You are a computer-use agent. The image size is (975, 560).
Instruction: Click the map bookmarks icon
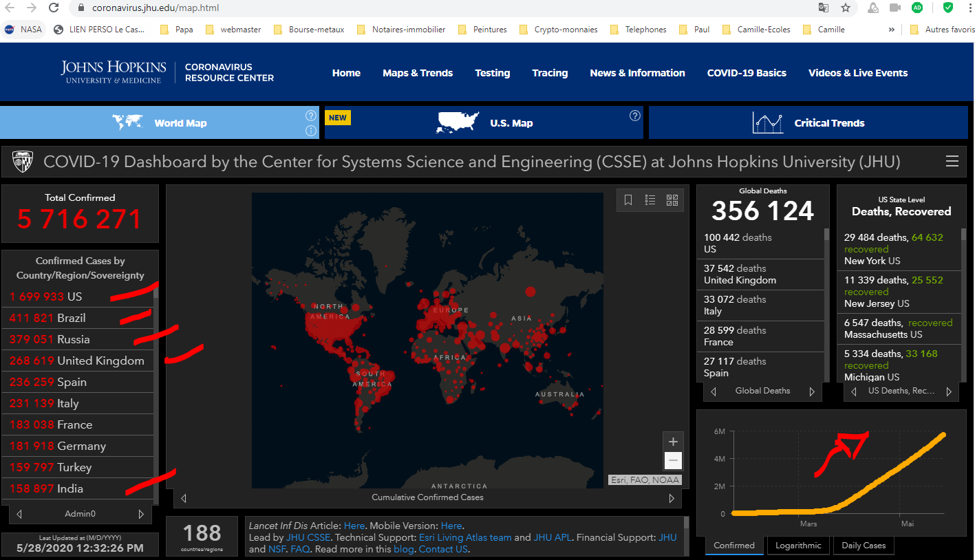(x=628, y=200)
